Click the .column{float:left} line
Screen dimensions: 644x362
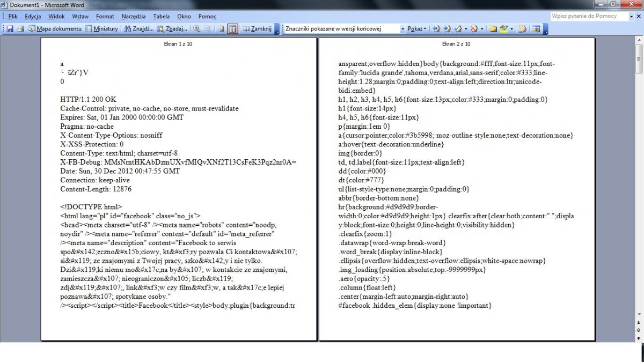[367, 287]
